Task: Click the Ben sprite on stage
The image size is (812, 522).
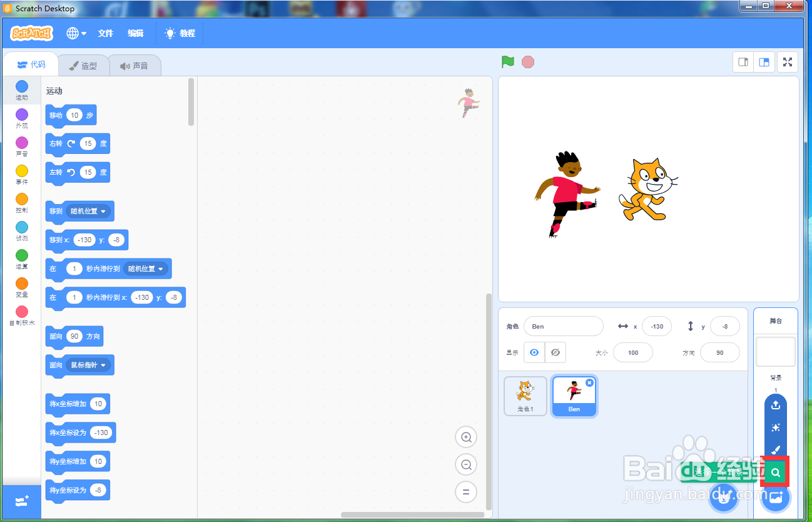Action: [x=566, y=195]
